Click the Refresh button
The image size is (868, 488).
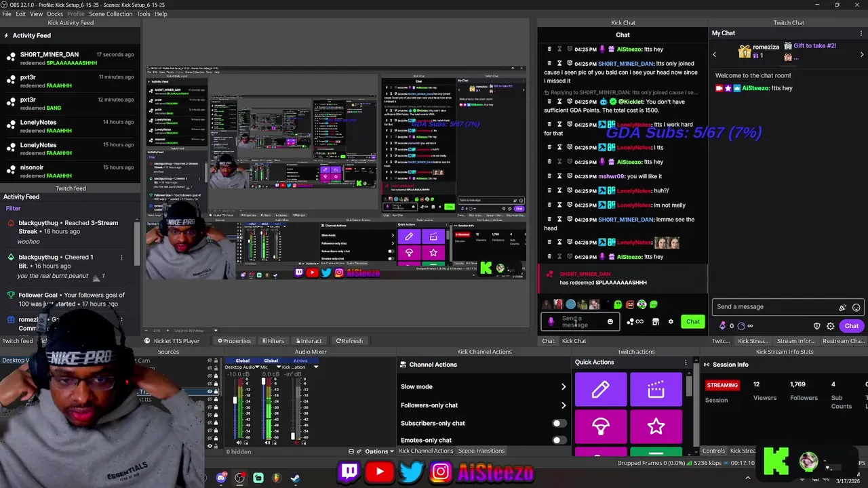[349, 341]
